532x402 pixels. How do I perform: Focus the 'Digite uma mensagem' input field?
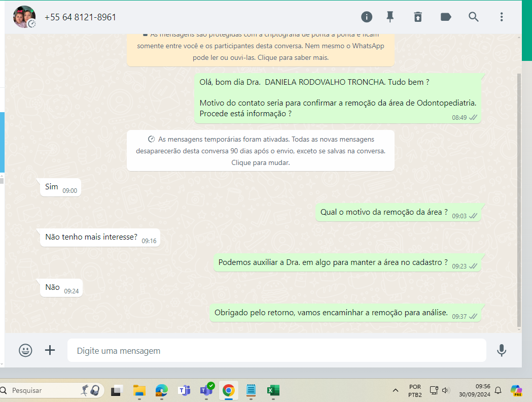(276, 350)
